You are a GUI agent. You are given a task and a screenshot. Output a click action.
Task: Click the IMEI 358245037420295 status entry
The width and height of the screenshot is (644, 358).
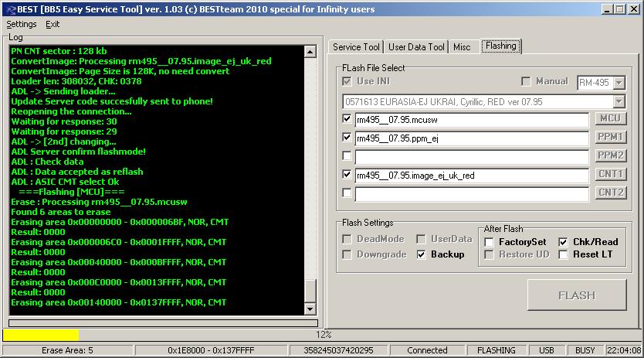pos(338,350)
